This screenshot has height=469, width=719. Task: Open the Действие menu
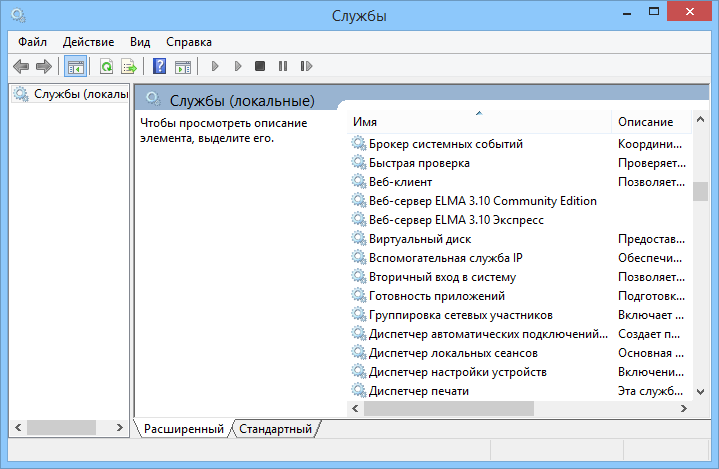88,42
